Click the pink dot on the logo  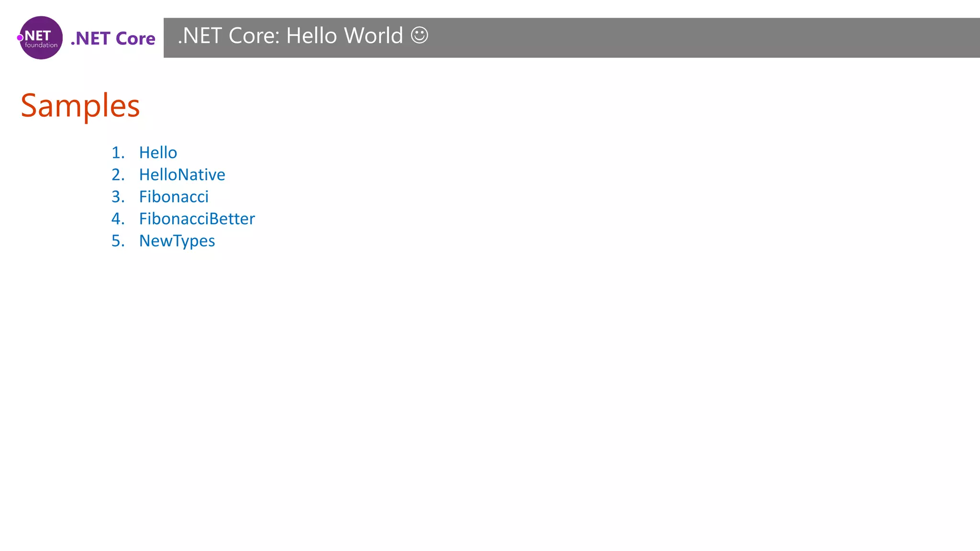20,38
